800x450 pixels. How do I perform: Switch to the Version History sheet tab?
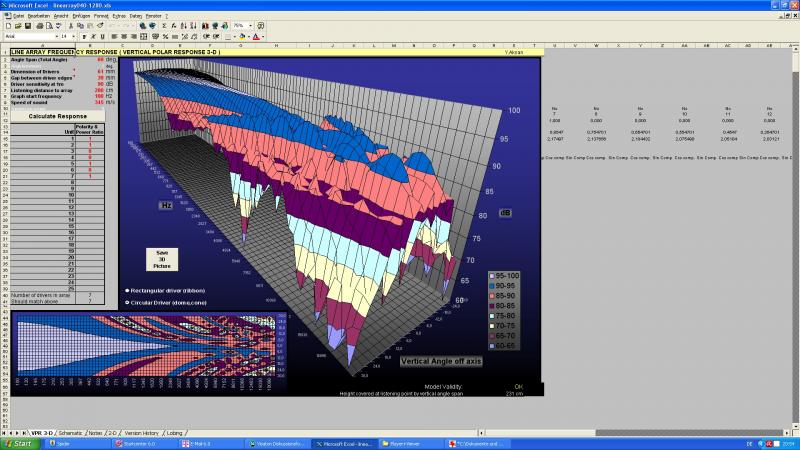[x=139, y=433]
